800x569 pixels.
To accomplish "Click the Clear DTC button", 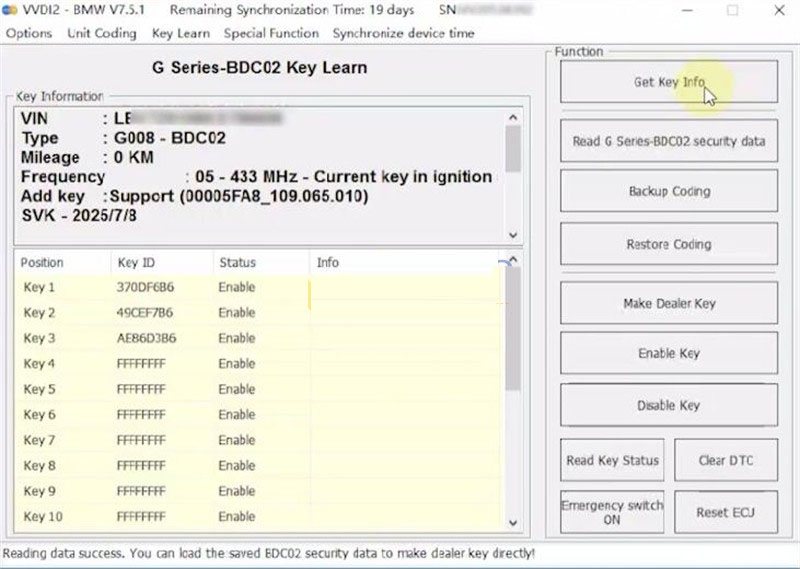I will pyautogui.click(x=726, y=460).
